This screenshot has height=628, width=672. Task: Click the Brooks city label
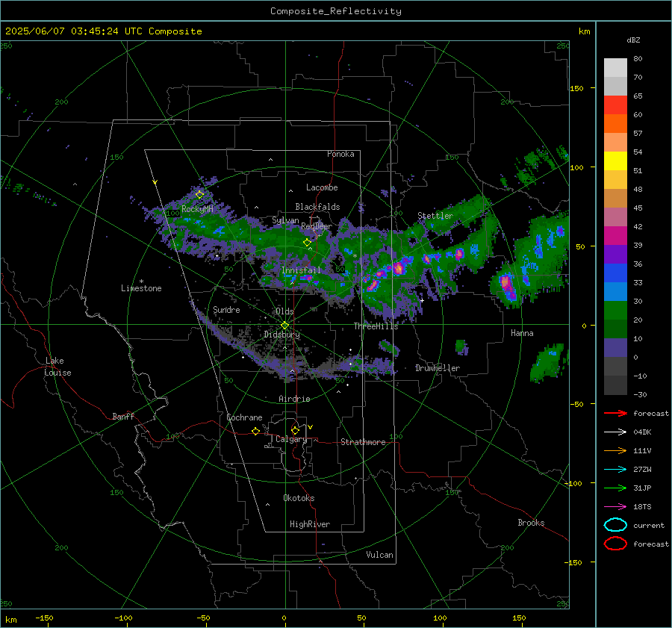coord(531,523)
